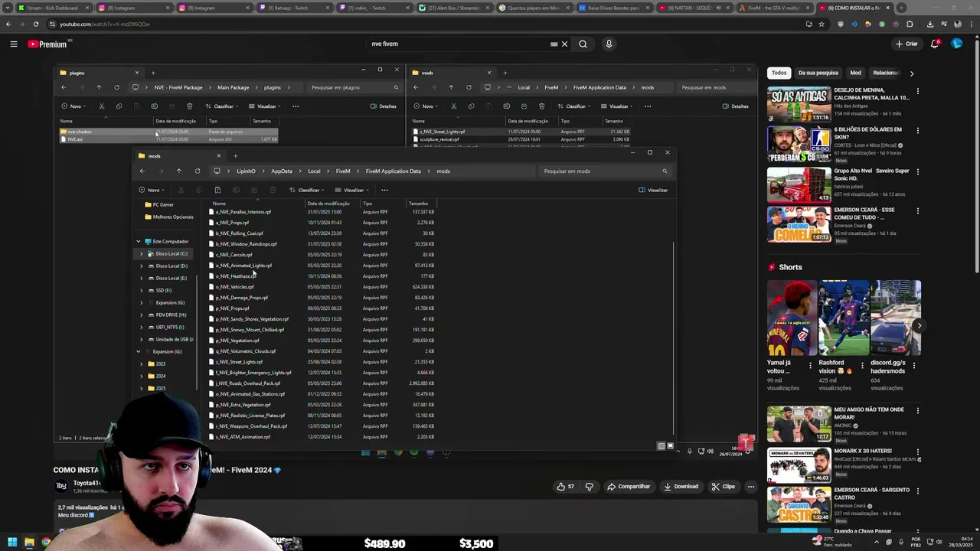Open 'DESEJO DE MENINA, CALCINHA PRETA' video thumbnail

click(x=799, y=105)
